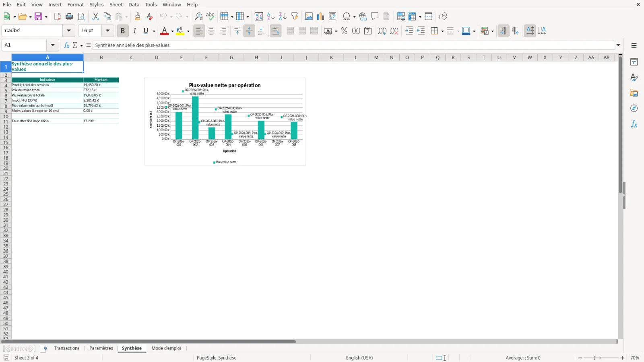
Task: Click the zoom out minus button
Action: 580,358
